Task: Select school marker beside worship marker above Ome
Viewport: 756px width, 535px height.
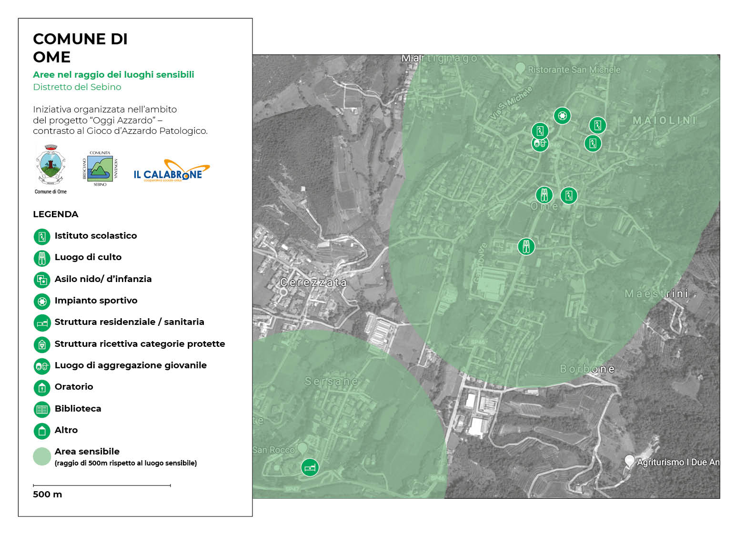Action: click(x=569, y=195)
